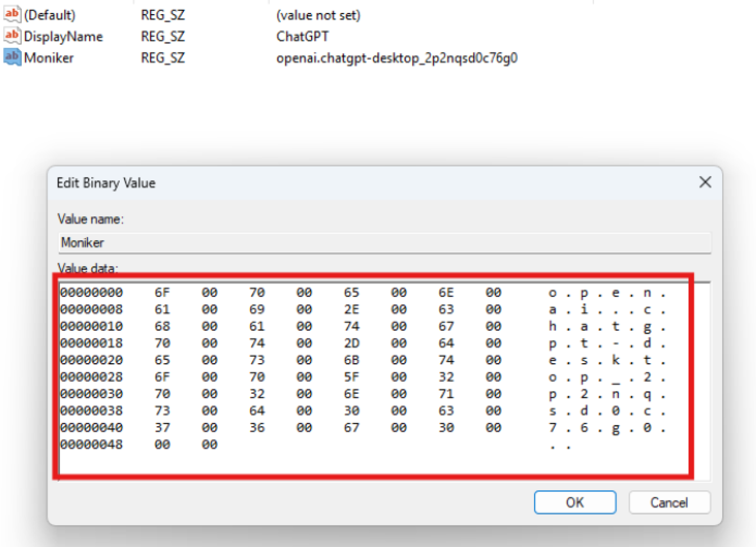Click hex byte 37 in row 00000040

pyautogui.click(x=162, y=428)
